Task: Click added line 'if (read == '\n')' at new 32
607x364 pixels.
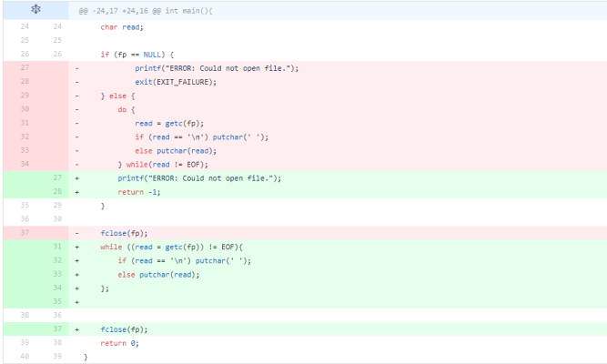Action: pos(184,260)
